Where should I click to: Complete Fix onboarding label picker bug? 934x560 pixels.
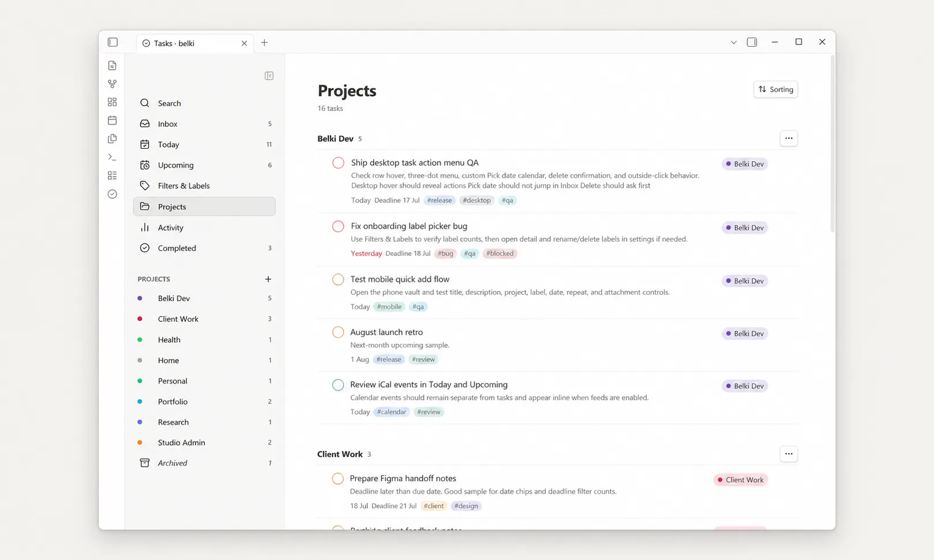(339, 226)
